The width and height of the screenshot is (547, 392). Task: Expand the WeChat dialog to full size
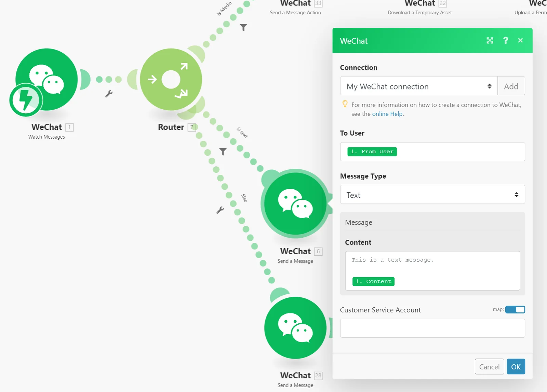tap(490, 41)
